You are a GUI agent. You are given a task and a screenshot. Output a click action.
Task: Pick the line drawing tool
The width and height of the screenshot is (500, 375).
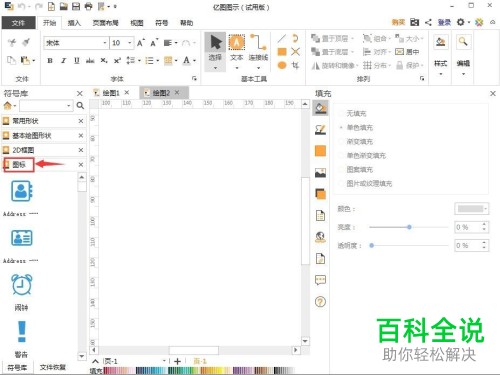pos(282,39)
